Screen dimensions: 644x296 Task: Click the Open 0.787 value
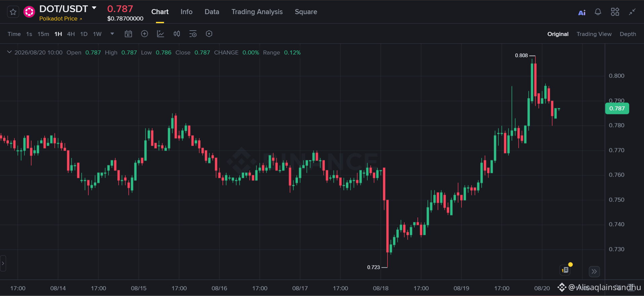tap(93, 52)
